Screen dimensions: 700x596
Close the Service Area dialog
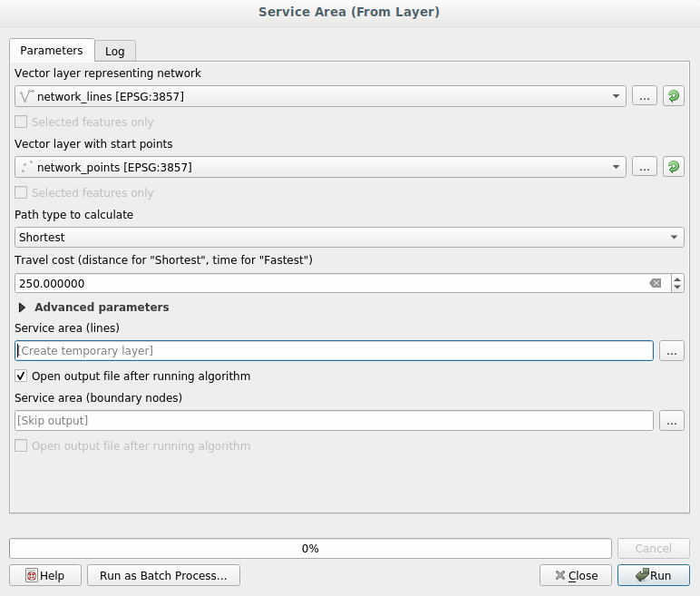(576, 575)
